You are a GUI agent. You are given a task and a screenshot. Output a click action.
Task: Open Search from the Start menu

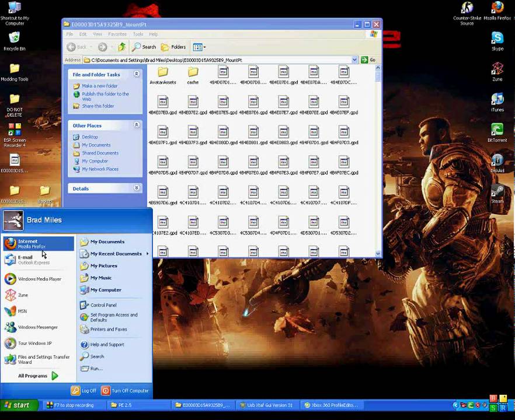click(114, 356)
